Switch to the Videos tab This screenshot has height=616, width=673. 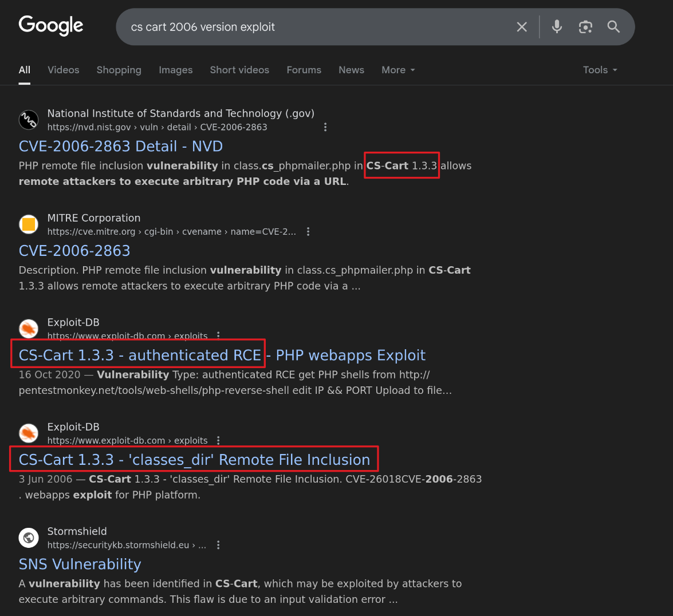click(x=64, y=70)
